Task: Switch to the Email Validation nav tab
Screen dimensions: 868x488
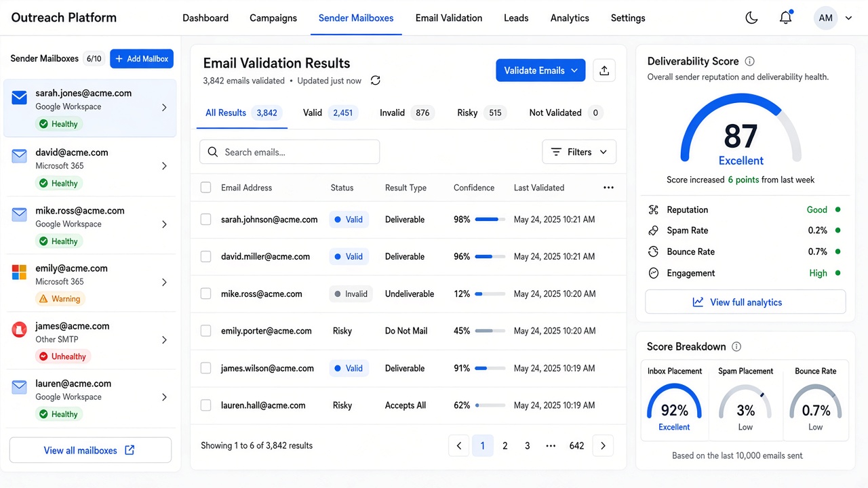Action: 449,18
